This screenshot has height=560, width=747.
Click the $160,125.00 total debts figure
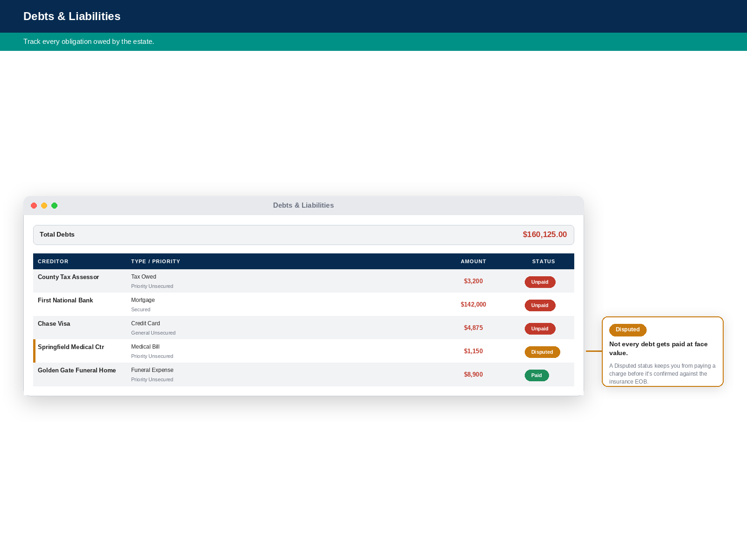tap(544, 235)
